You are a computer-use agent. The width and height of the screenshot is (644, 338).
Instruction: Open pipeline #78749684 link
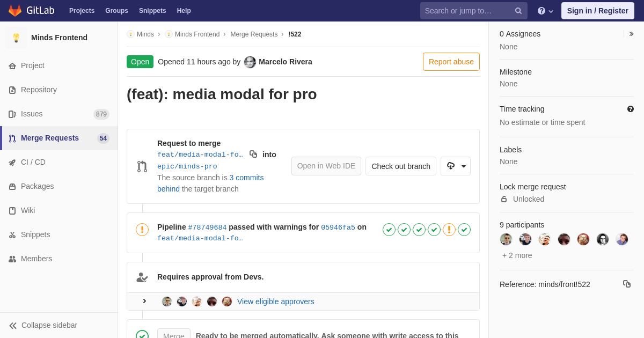point(207,227)
